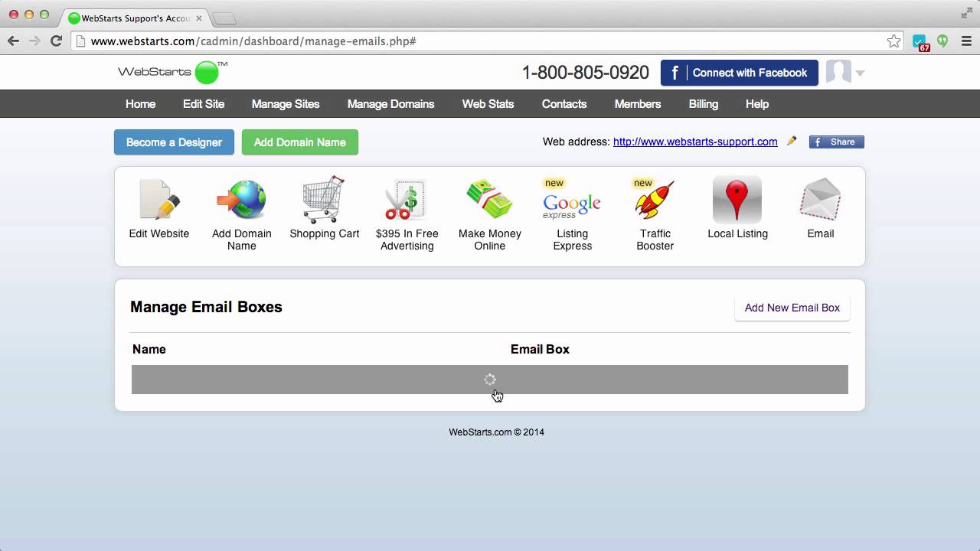The image size is (980, 551).
Task: Open a new browser tab
Action: (224, 18)
